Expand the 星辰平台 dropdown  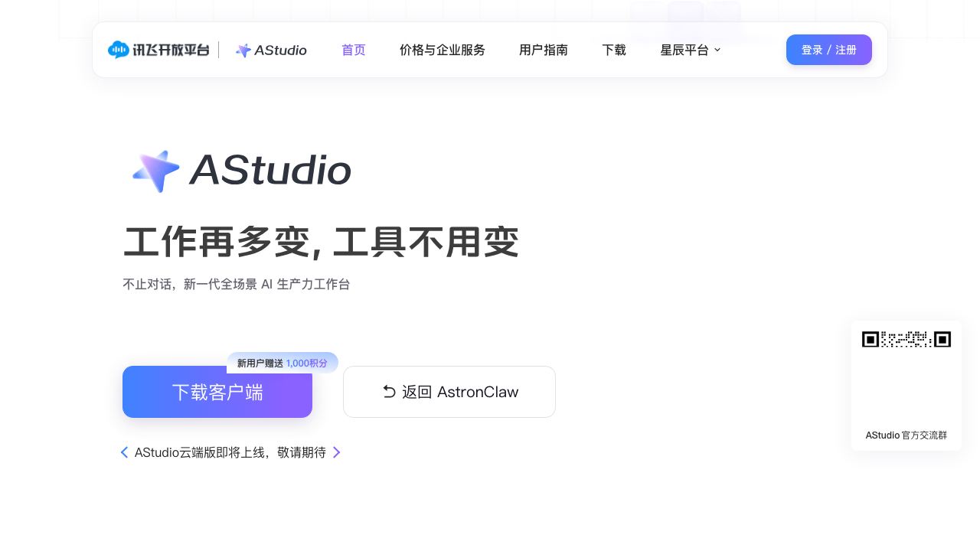point(691,51)
